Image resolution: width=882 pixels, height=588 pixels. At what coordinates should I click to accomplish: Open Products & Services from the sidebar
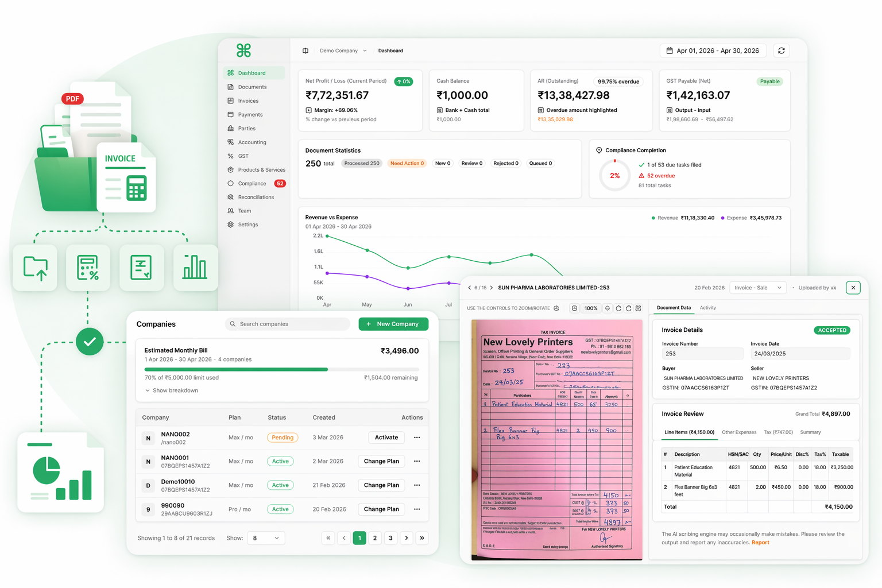click(256, 170)
